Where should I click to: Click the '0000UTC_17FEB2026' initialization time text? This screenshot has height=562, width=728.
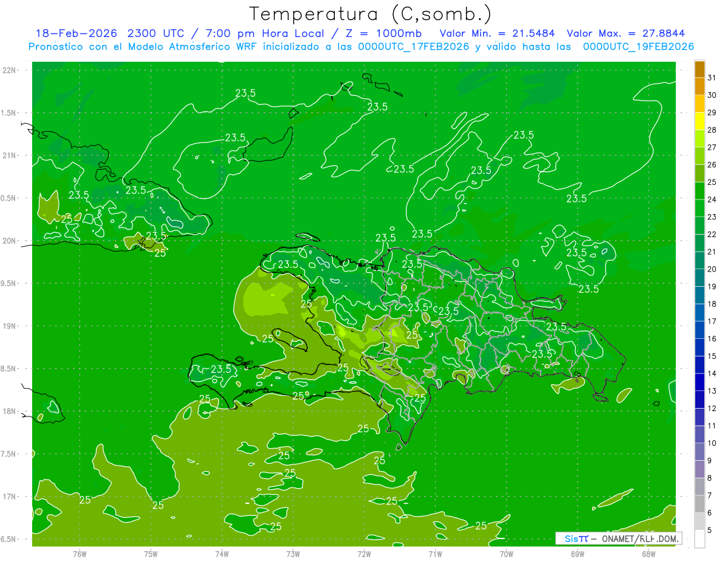(414, 47)
